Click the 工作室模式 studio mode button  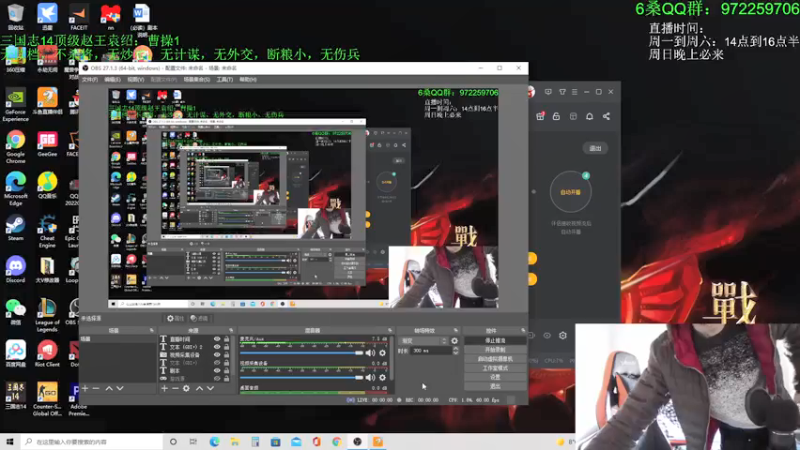[x=495, y=368]
